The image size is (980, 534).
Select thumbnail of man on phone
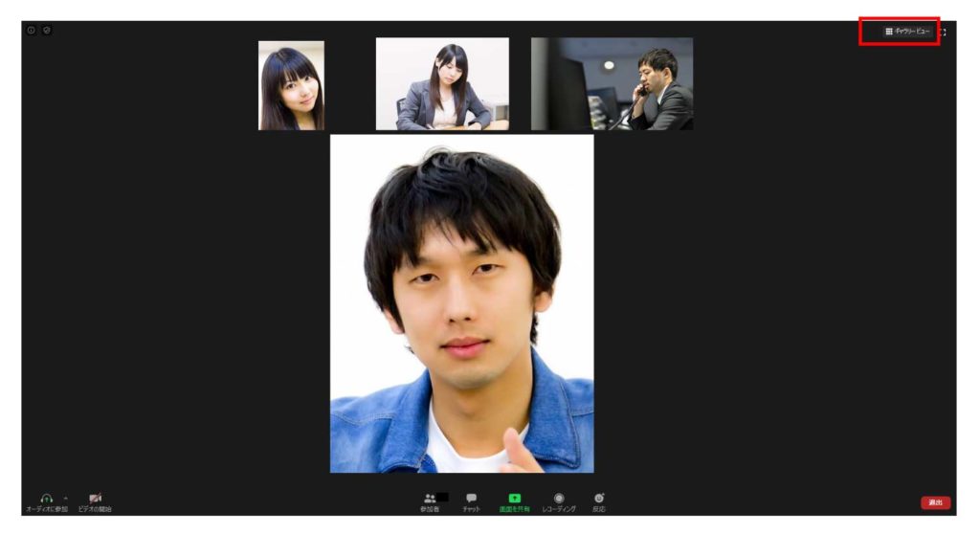612,84
